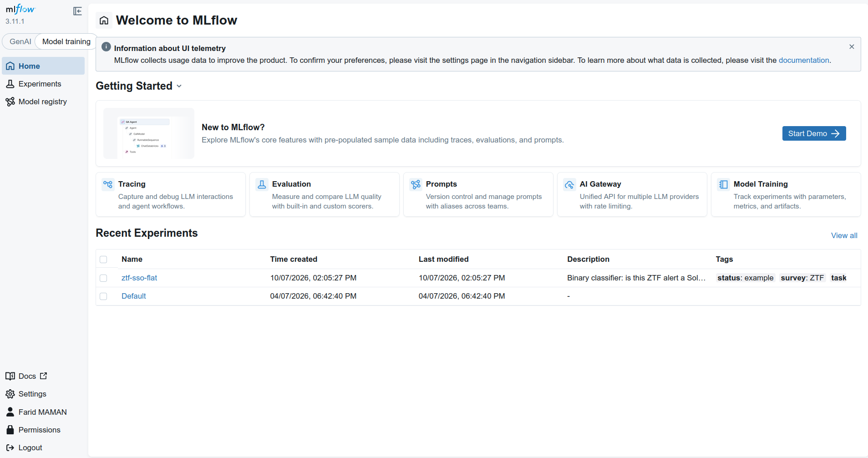Screen dimensions: 868x458
Task: Click the New to MLflow demo thumbnail
Action: click(149, 133)
